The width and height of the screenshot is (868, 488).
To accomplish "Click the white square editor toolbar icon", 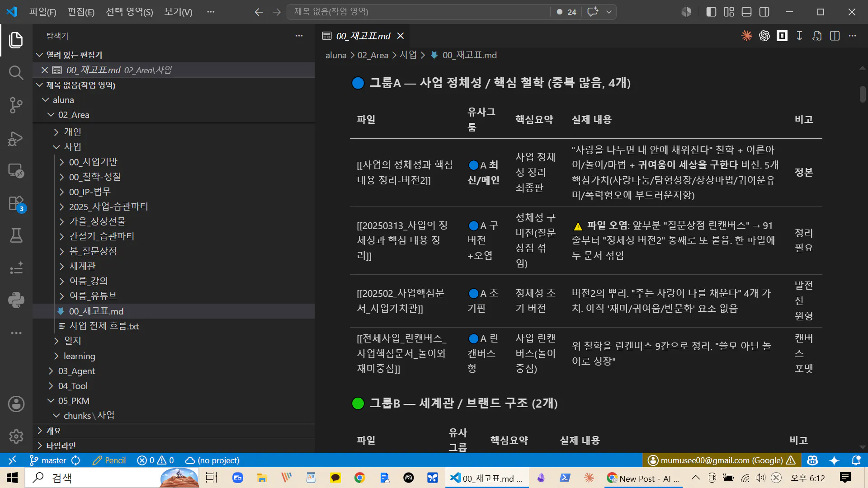I will click(782, 36).
